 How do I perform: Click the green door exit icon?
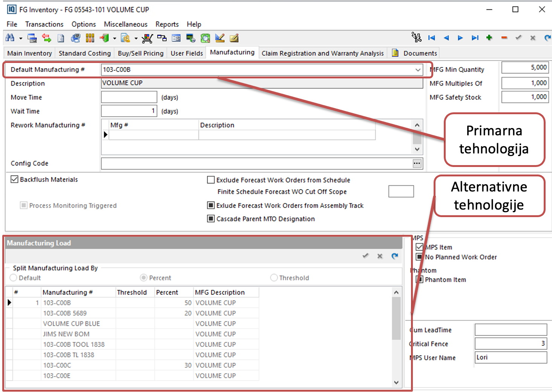coord(104,38)
